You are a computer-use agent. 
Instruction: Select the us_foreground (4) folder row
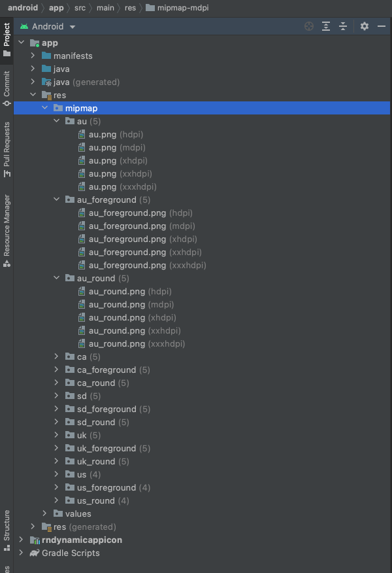tap(201, 487)
